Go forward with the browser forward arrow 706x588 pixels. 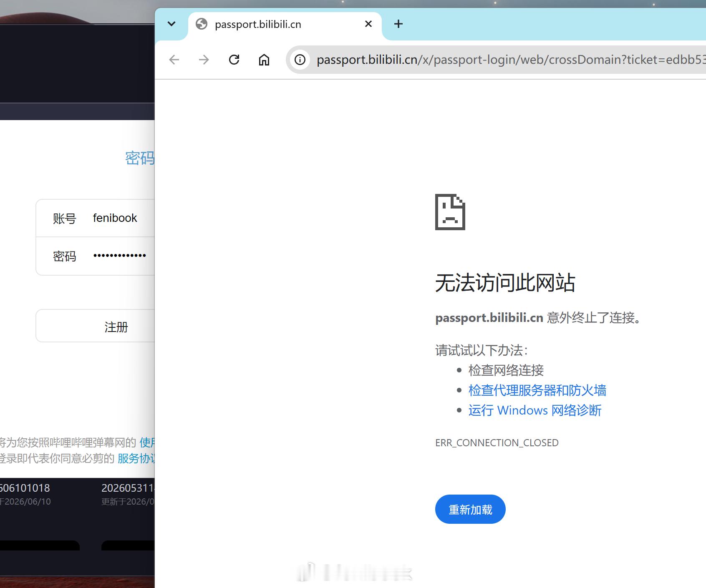[204, 60]
